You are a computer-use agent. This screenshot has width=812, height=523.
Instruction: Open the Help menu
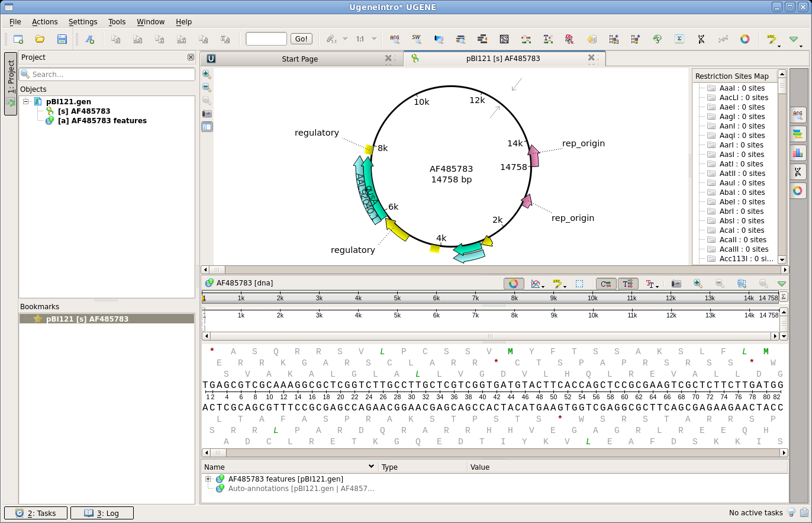(184, 21)
